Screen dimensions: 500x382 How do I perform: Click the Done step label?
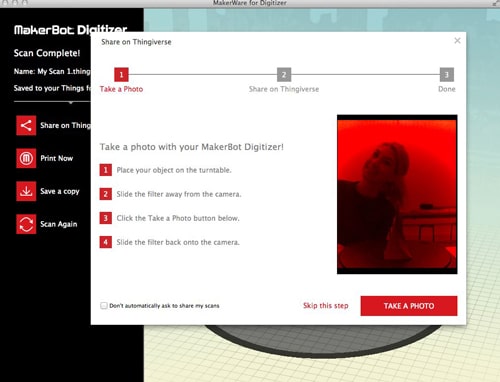(x=447, y=89)
